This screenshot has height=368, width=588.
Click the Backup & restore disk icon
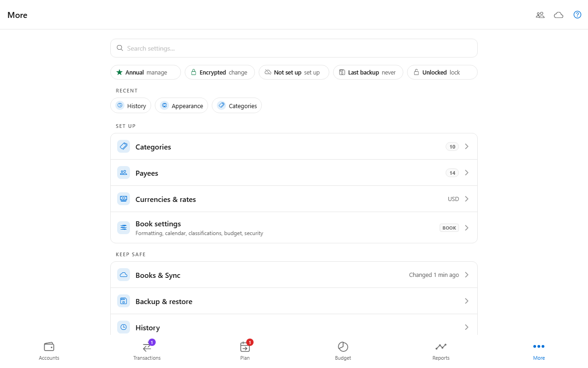coord(124,301)
